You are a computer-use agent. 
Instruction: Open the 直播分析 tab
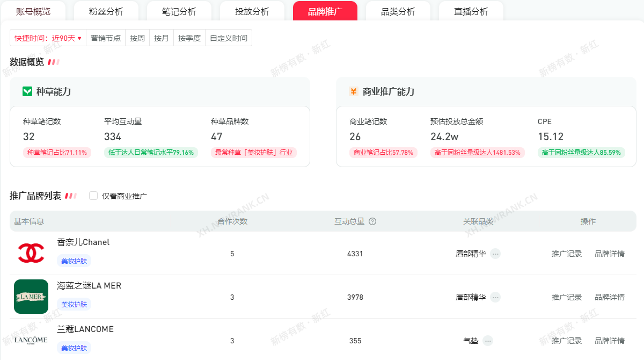tap(471, 11)
